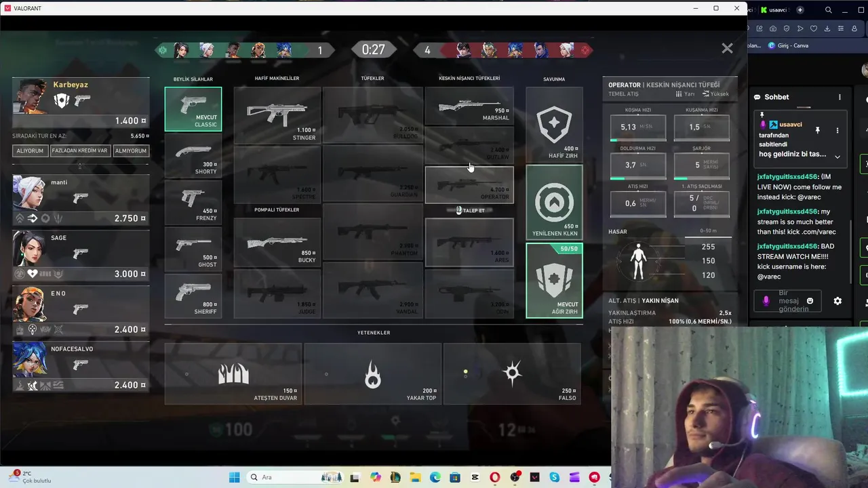Viewport: 868px width, 488px height.
Task: Buy Hafif Zırh light armor
Action: point(554,125)
